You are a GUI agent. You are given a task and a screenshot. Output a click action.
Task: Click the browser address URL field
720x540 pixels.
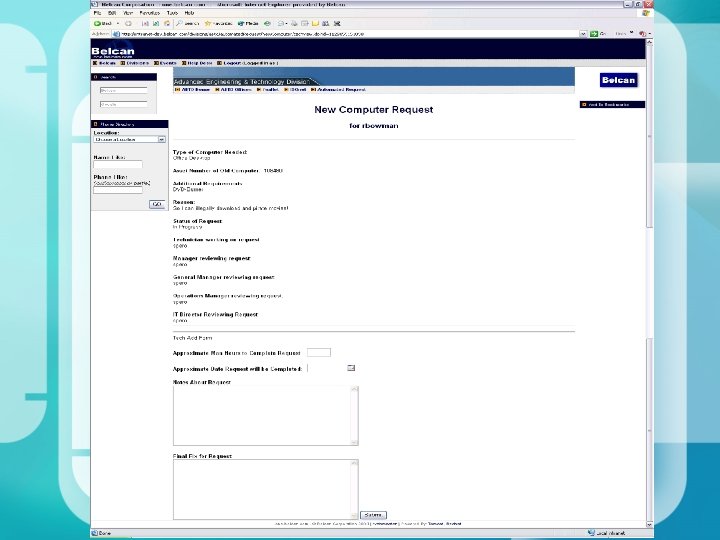pyautogui.click(x=344, y=34)
